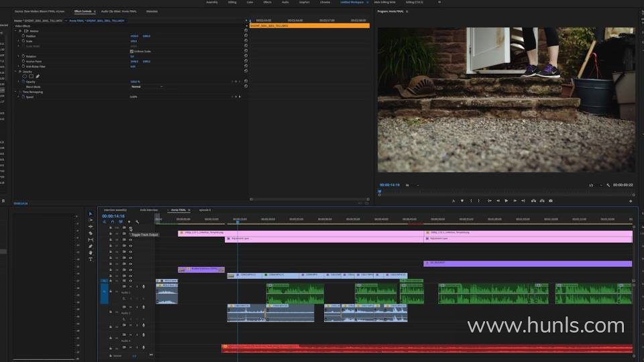Click the Lift button in Program monitor
The height and width of the screenshot is (362, 644).
click(533, 200)
